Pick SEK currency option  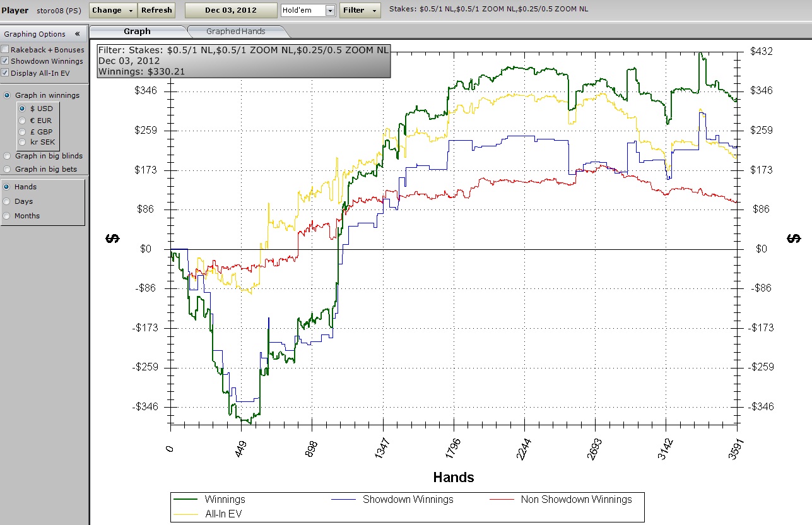(23, 142)
